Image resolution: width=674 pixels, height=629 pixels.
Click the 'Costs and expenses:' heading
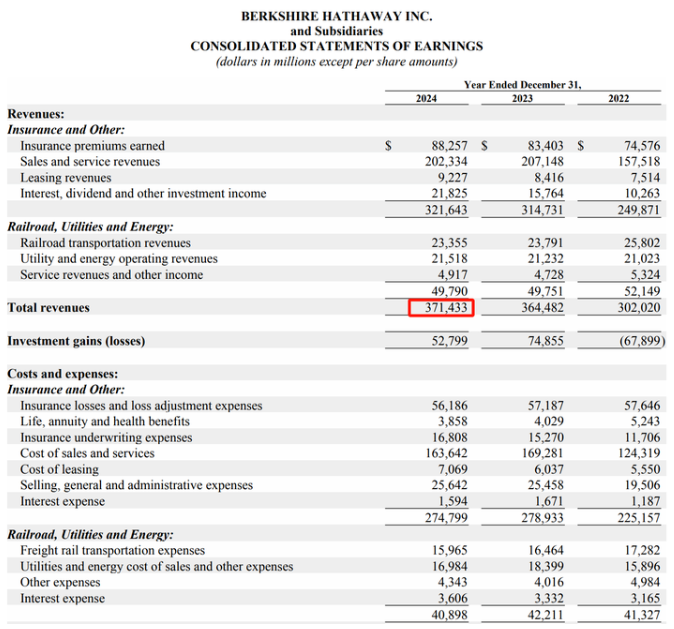click(x=63, y=374)
